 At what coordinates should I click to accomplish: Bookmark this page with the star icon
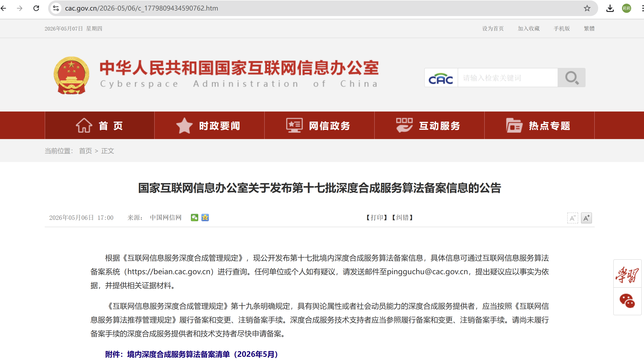[587, 8]
